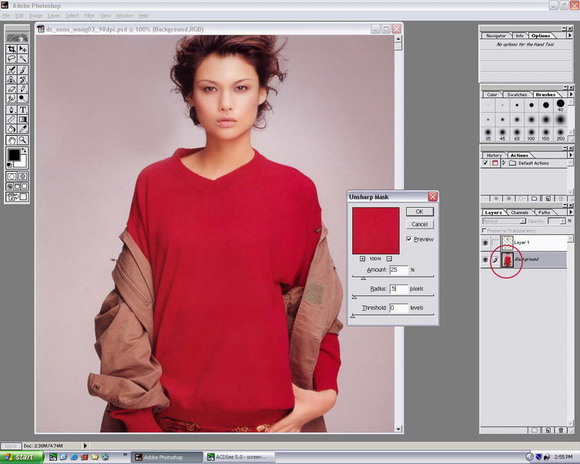The width and height of the screenshot is (580, 464).
Task: Create new layer icon in Layers palette
Action: tap(548, 430)
